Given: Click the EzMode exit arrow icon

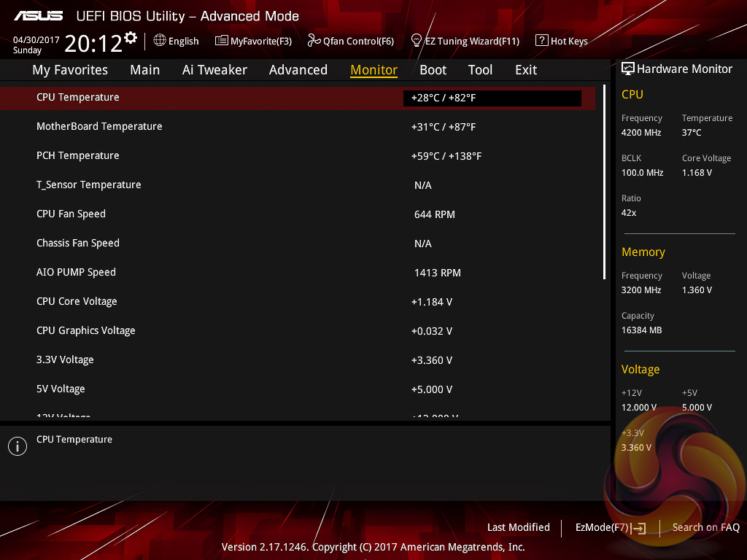Looking at the screenshot, I should coord(638,528).
